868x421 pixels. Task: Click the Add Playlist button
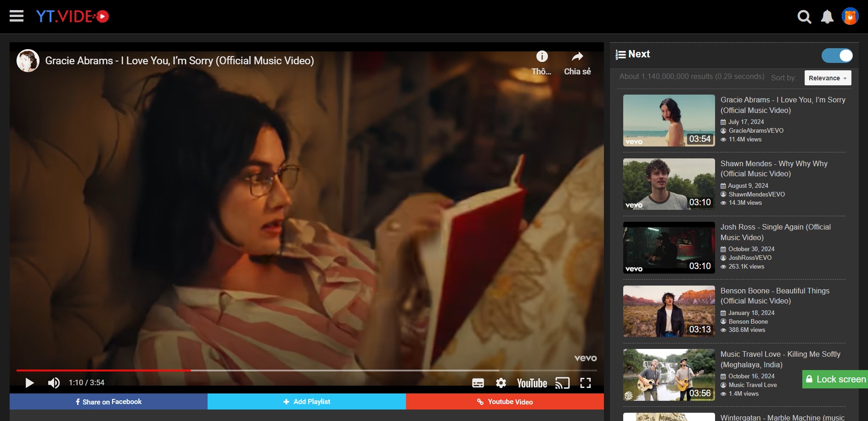(x=307, y=402)
